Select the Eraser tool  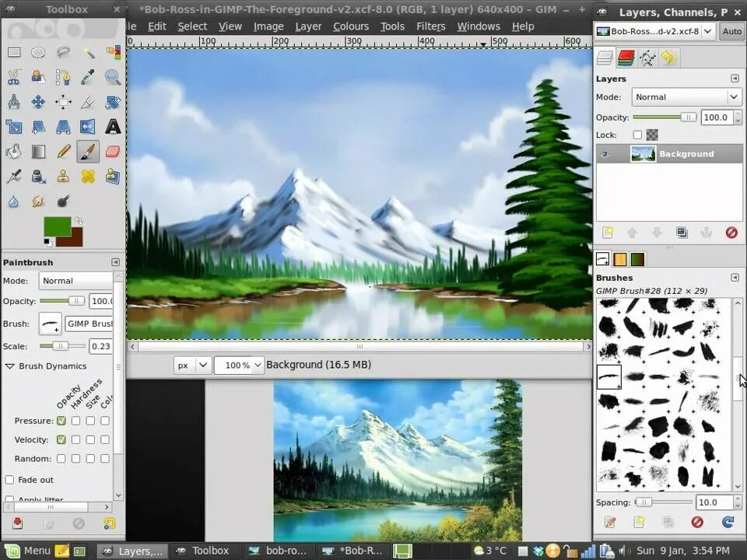113,152
